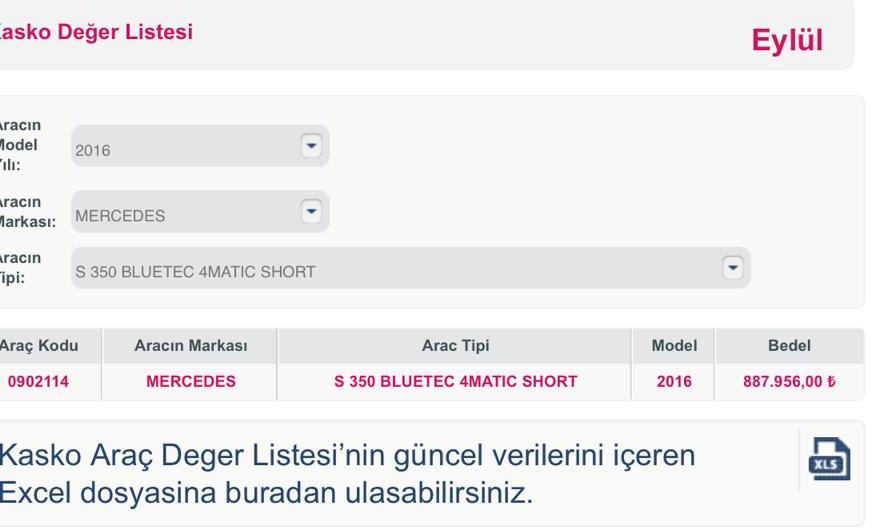The width and height of the screenshot is (873, 529).
Task: Click the Arac Tipi column header
Action: point(455,346)
